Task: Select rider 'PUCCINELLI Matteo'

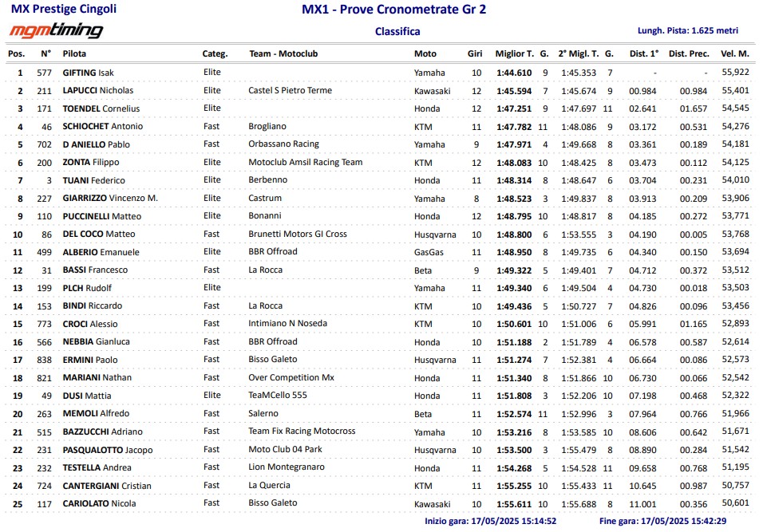Action: (x=102, y=216)
